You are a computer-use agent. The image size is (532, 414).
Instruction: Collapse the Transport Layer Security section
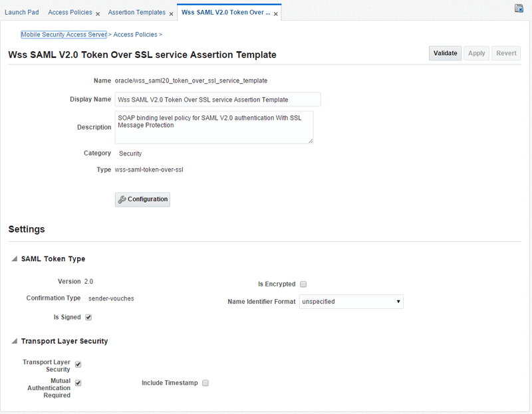pyautogui.click(x=14, y=341)
